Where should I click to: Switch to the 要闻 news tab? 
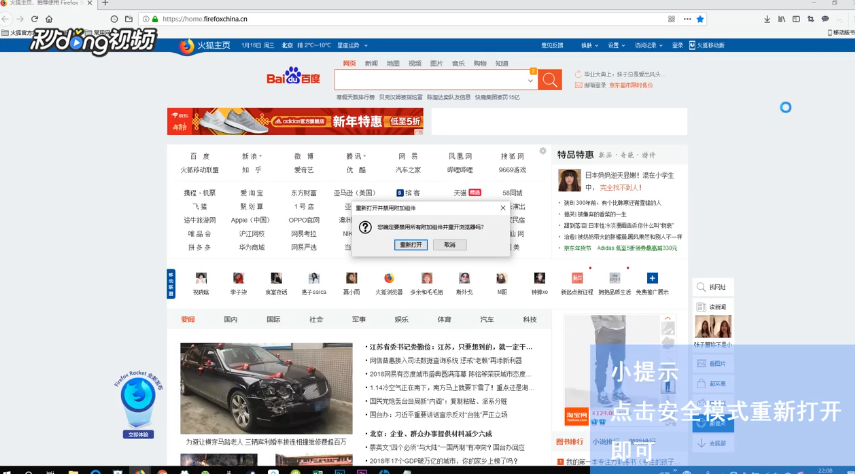coord(188,319)
